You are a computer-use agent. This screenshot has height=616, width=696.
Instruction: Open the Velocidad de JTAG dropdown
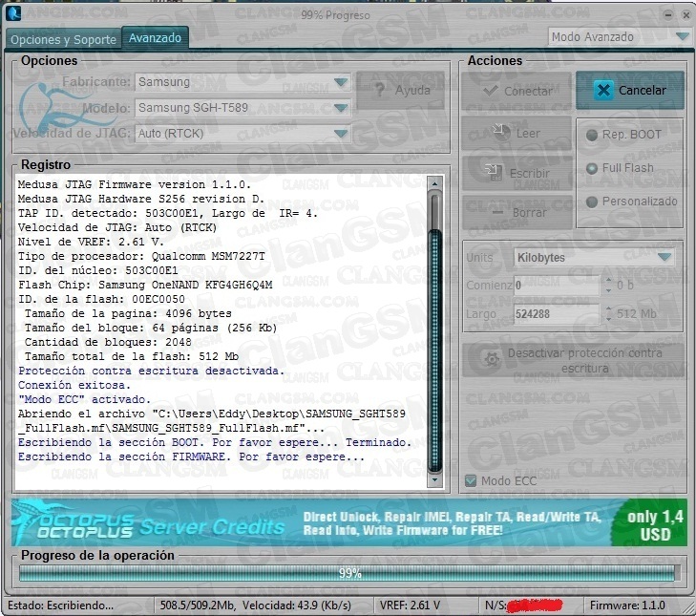tap(243, 134)
